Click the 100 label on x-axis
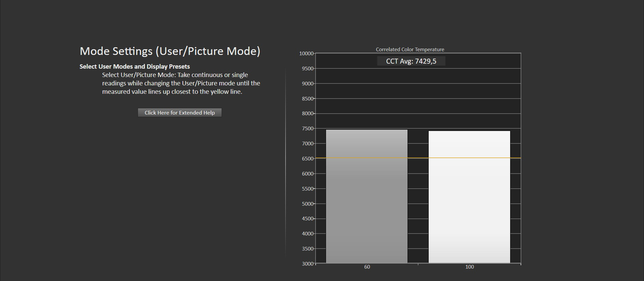The height and width of the screenshot is (281, 644). (469, 267)
